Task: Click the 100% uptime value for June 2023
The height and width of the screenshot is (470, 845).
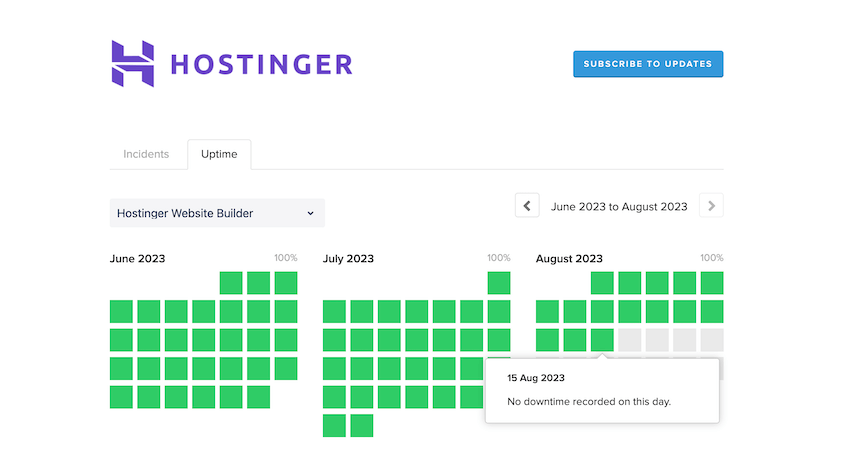Action: (x=286, y=258)
